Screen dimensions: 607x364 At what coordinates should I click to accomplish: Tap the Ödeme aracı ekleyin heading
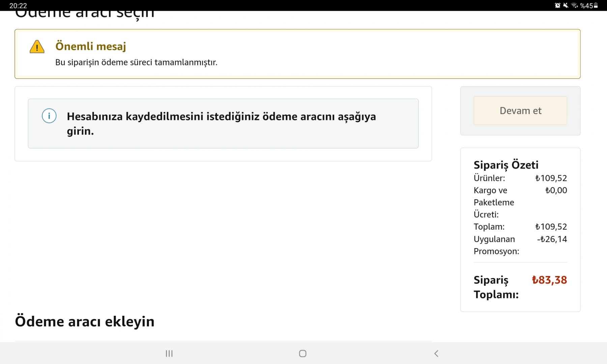[x=85, y=321]
